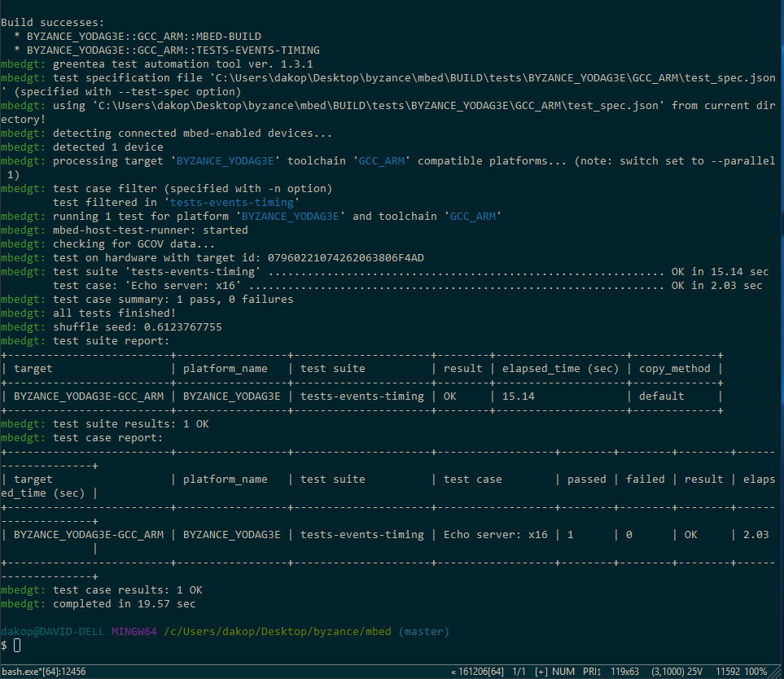Click the (master) branch name in prompt
This screenshot has height=679, width=784.
(423, 632)
